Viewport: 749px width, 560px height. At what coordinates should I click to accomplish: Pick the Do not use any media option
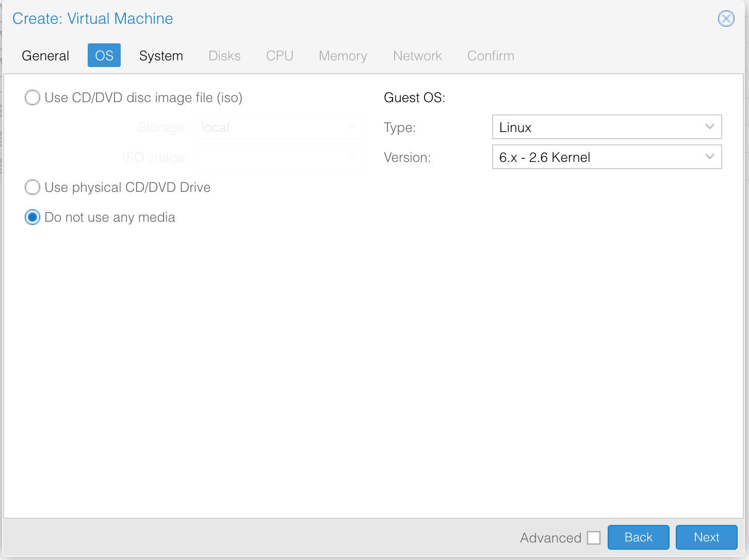[32, 217]
